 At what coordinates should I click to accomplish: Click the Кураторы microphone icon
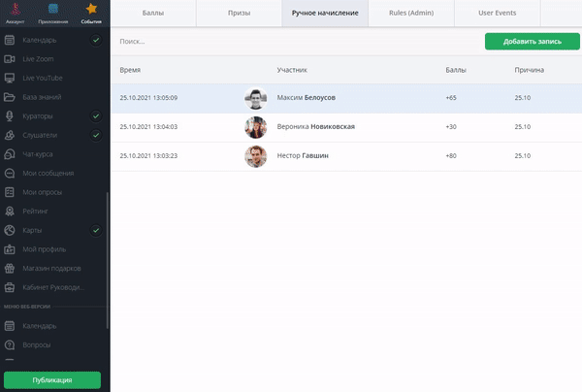pos(10,116)
